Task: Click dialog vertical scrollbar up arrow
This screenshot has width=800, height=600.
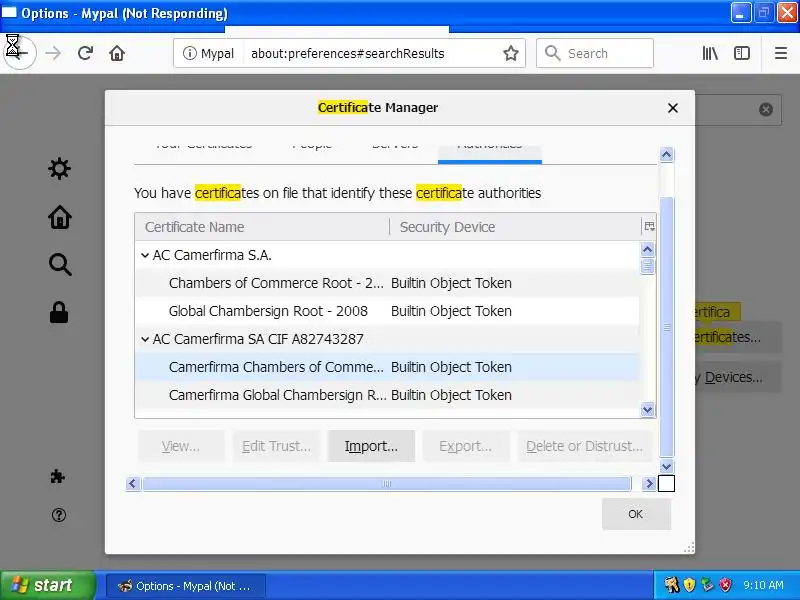Action: 666,155
